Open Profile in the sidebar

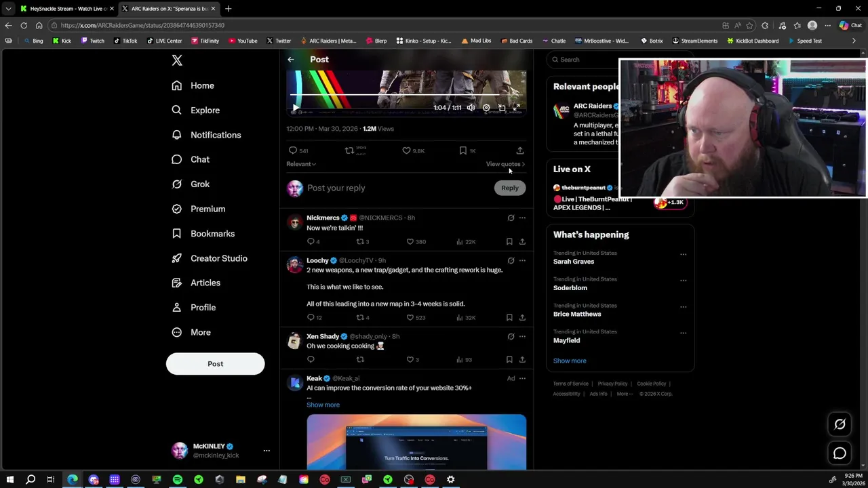pyautogui.click(x=194, y=307)
